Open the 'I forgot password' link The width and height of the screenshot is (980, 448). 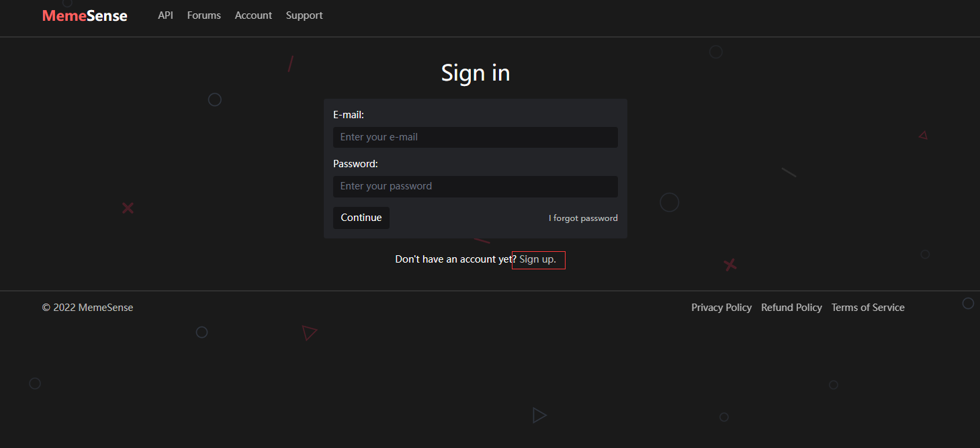(x=582, y=218)
